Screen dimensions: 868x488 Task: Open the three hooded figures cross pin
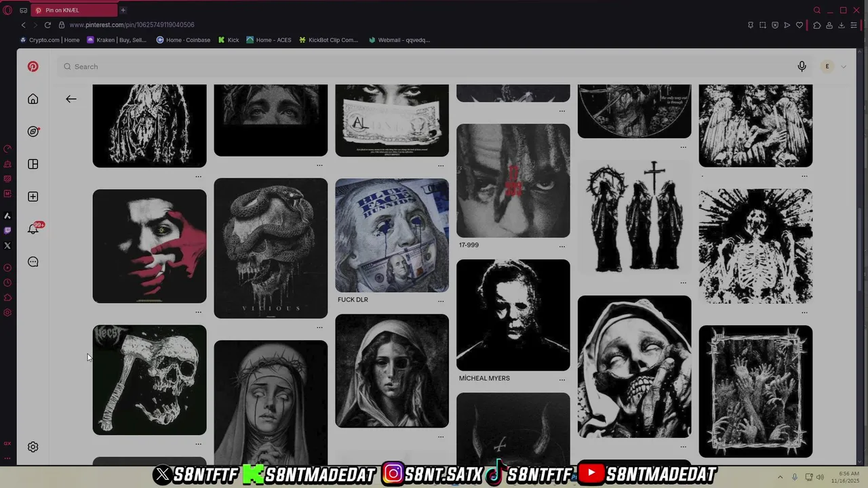634,217
